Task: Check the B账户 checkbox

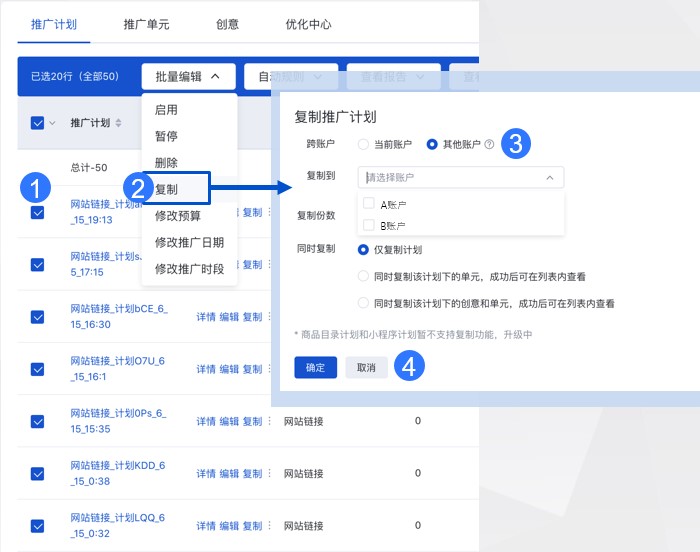Action: click(x=369, y=225)
